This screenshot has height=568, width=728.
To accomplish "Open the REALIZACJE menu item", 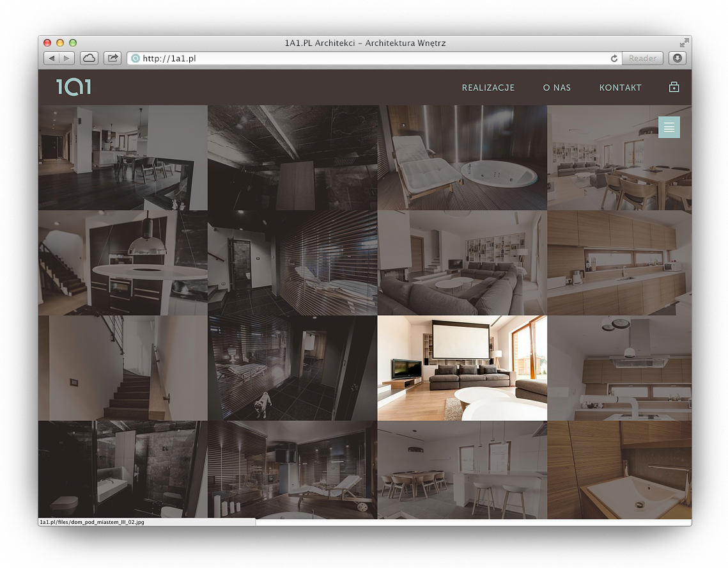I will [488, 88].
